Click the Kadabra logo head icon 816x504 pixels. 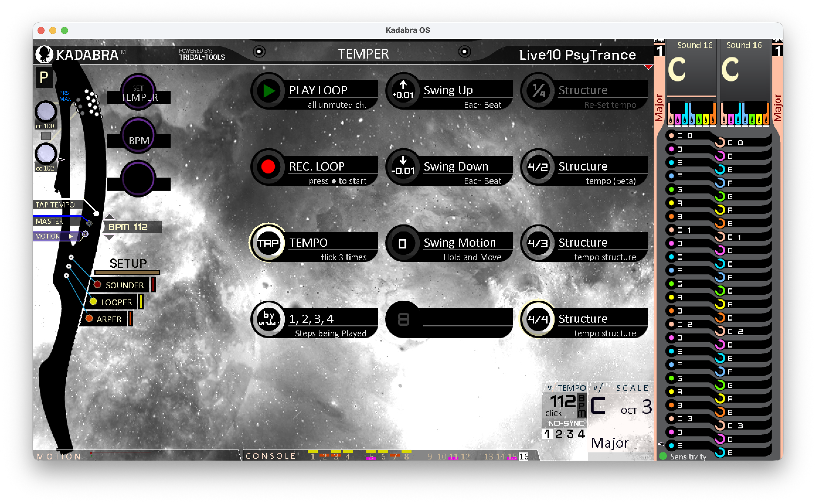point(44,54)
